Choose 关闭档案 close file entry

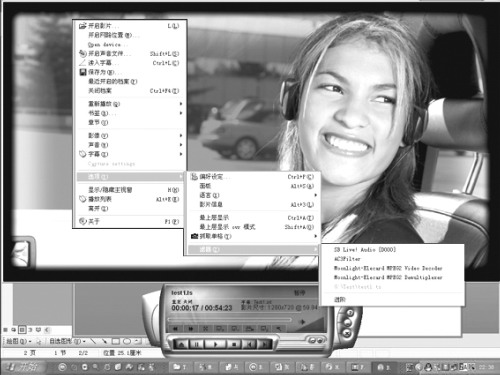(x=130, y=91)
